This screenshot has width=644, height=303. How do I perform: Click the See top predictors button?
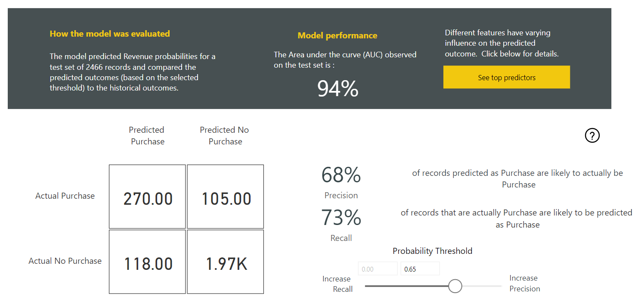coord(506,77)
